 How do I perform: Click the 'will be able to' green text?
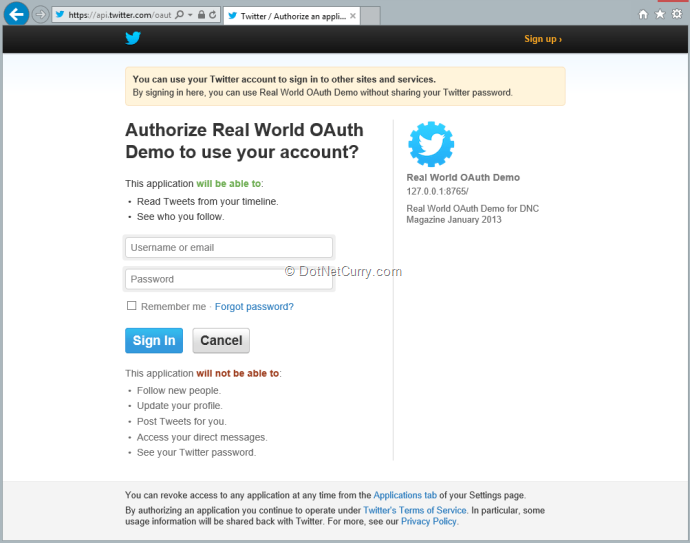pos(228,183)
